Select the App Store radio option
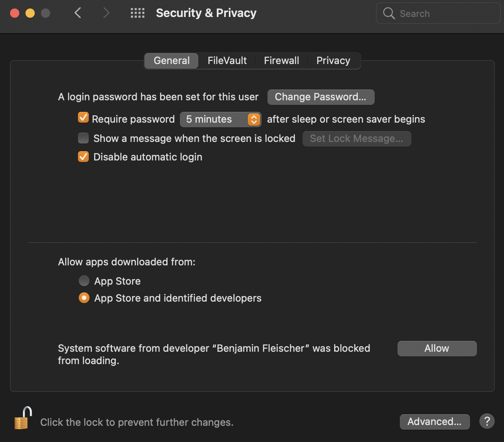This screenshot has width=504, height=442. [x=84, y=281]
